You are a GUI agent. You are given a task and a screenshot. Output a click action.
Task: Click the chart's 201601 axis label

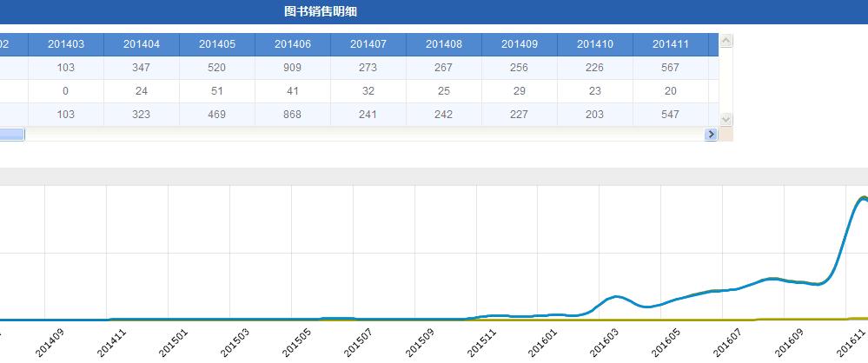point(544,343)
